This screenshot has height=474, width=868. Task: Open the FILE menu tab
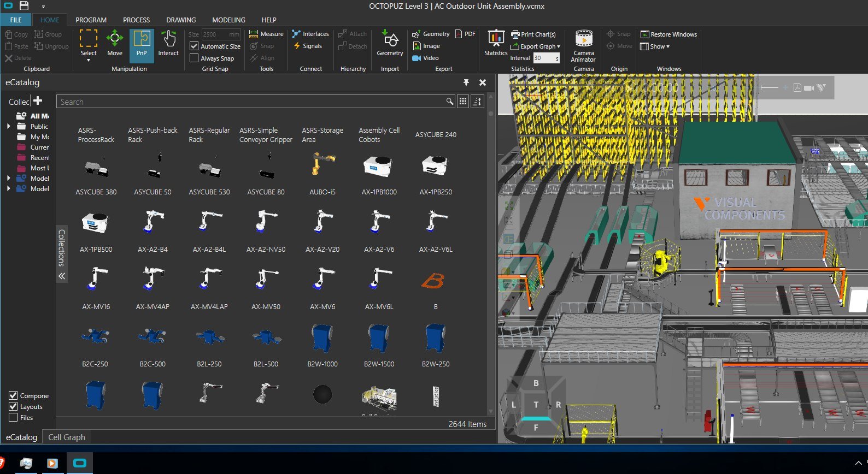click(x=16, y=20)
